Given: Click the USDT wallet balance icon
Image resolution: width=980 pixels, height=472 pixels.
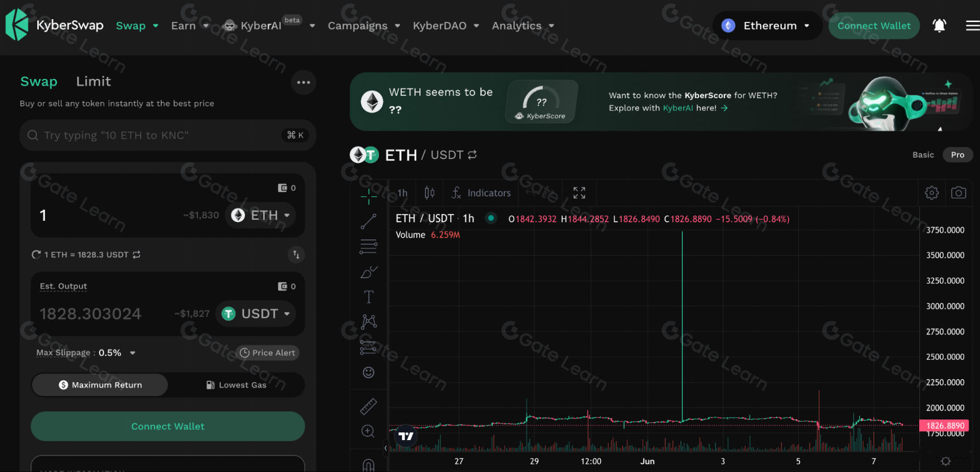Looking at the screenshot, I should (x=282, y=287).
